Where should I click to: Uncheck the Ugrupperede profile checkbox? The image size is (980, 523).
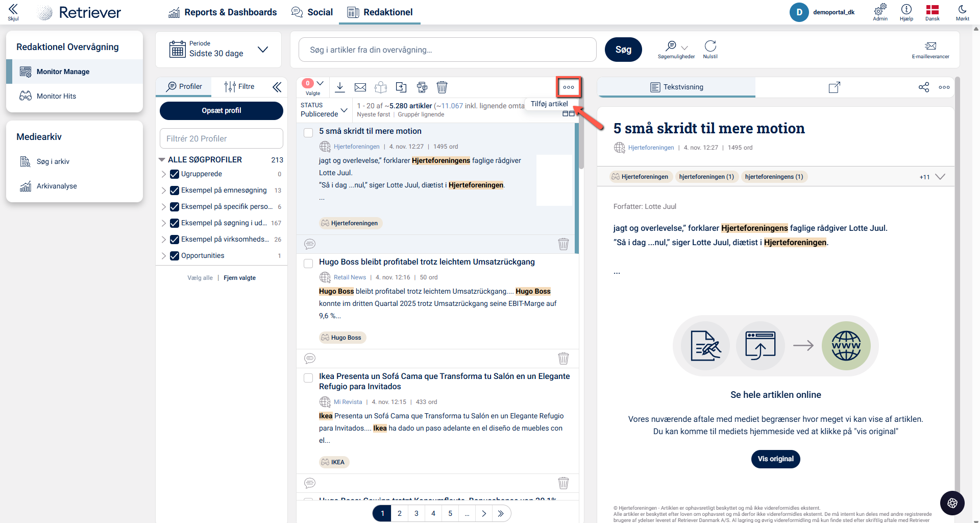(x=175, y=174)
